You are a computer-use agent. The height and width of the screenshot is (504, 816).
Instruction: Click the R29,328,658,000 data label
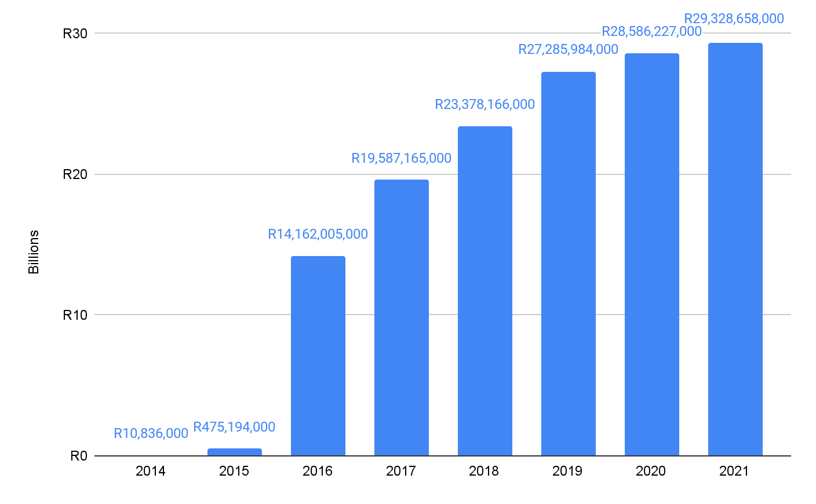coord(734,19)
